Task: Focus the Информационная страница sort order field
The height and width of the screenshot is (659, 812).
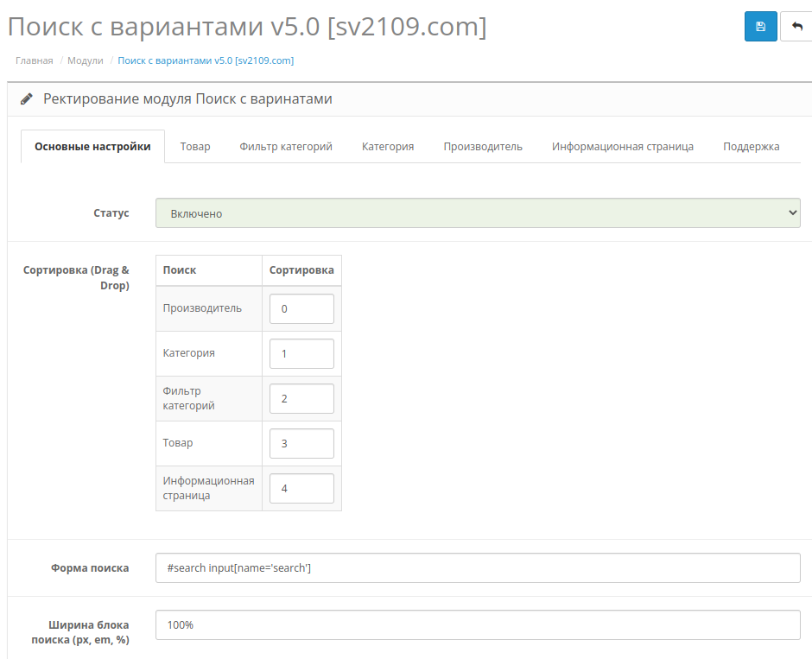Action: tap(302, 488)
